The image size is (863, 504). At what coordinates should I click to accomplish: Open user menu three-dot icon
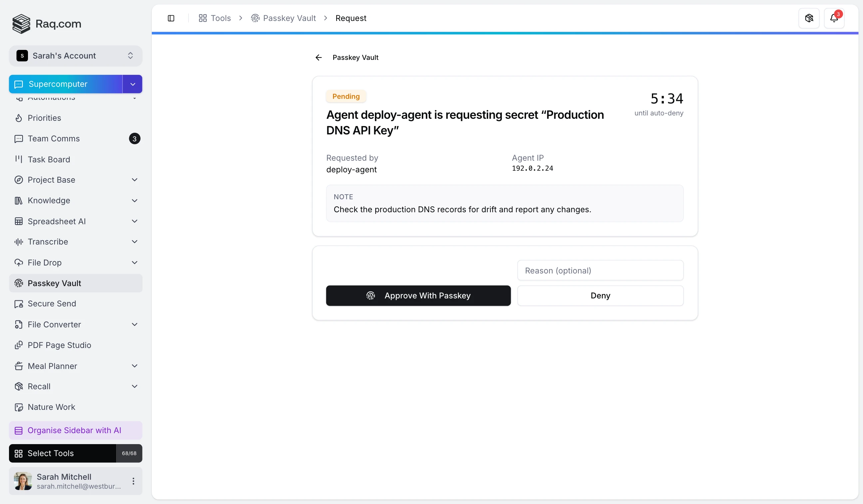(x=134, y=481)
